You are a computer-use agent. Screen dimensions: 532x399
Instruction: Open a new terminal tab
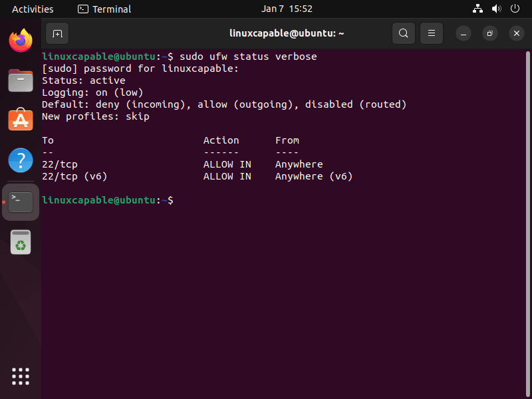coord(57,33)
